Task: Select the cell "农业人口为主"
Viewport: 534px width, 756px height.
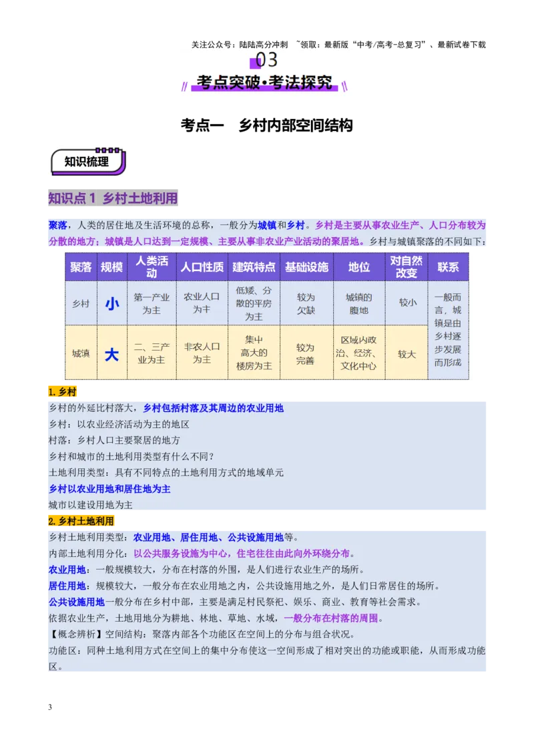Action: pos(202,303)
